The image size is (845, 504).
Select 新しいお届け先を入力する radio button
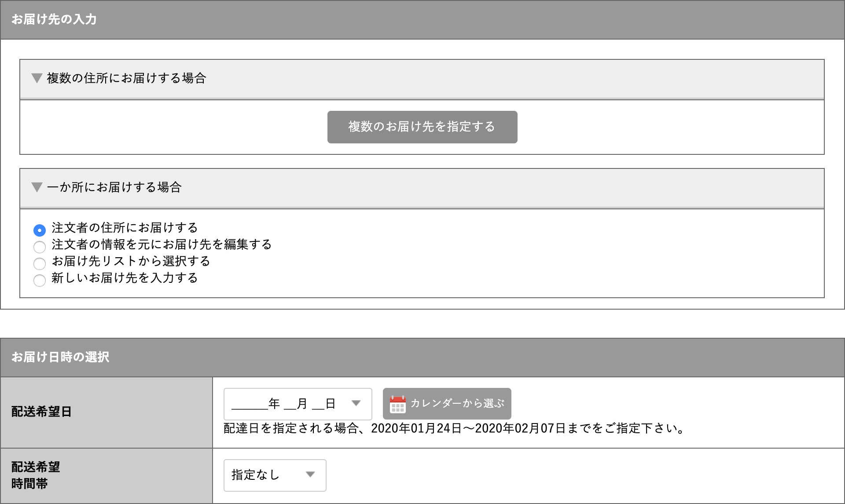tap(40, 280)
